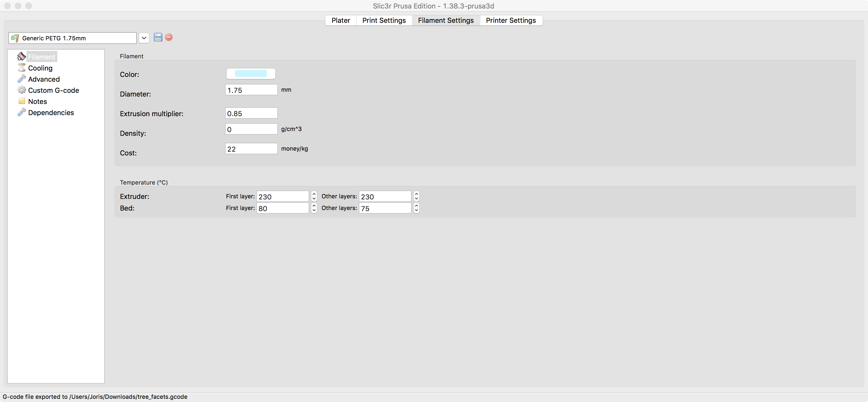Click the Diameter input field

251,90
